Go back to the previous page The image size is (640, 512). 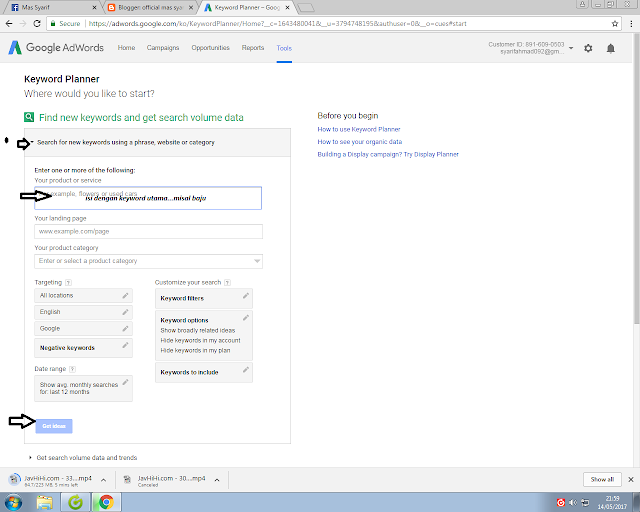[x=9, y=24]
